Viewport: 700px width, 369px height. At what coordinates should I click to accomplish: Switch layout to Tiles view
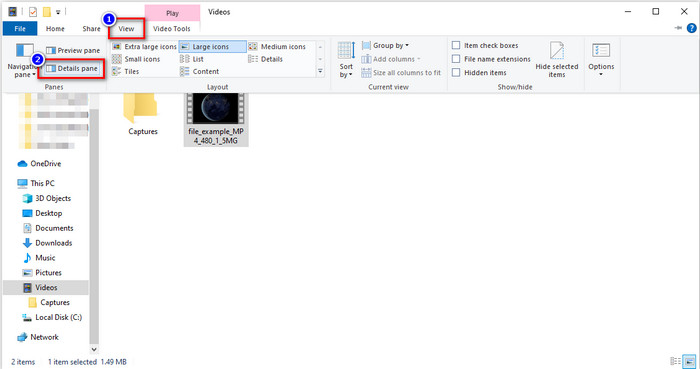[x=126, y=71]
